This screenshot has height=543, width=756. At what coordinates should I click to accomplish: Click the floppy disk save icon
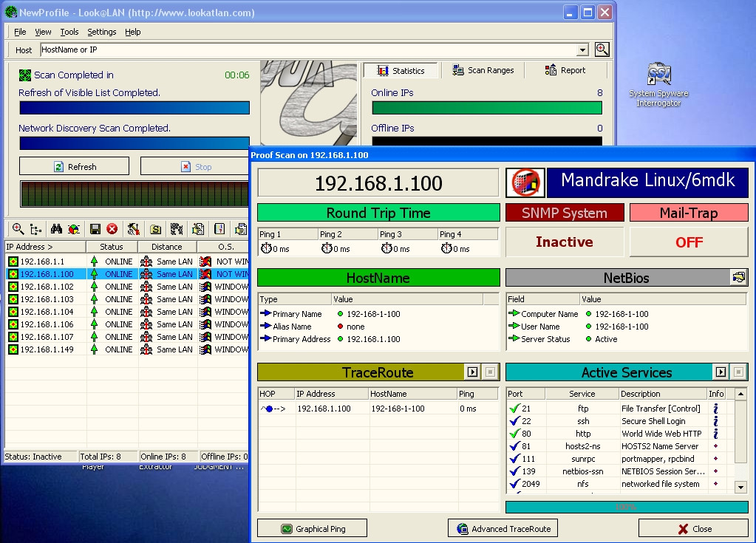point(95,229)
